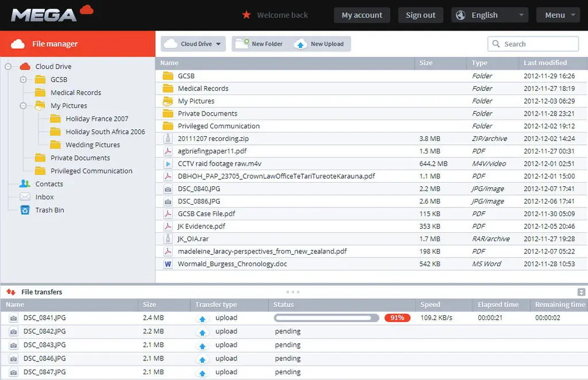Click the My account button
588x380 pixels.
362,15
